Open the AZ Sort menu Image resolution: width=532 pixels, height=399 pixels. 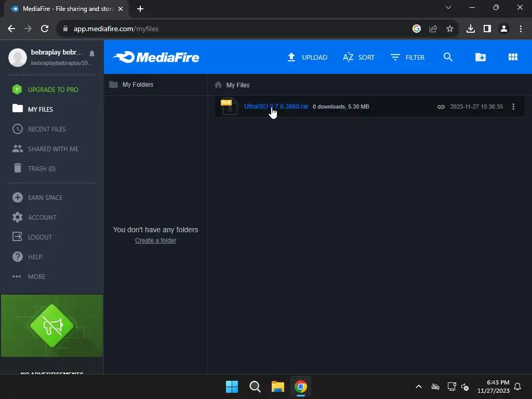pyautogui.click(x=358, y=57)
